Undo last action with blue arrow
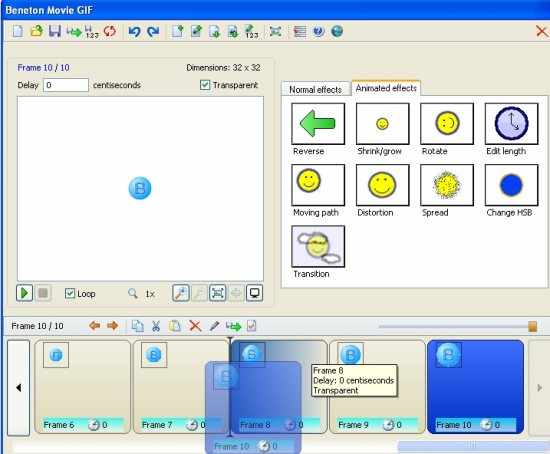Screen dimensions: 550x454 (x=134, y=32)
